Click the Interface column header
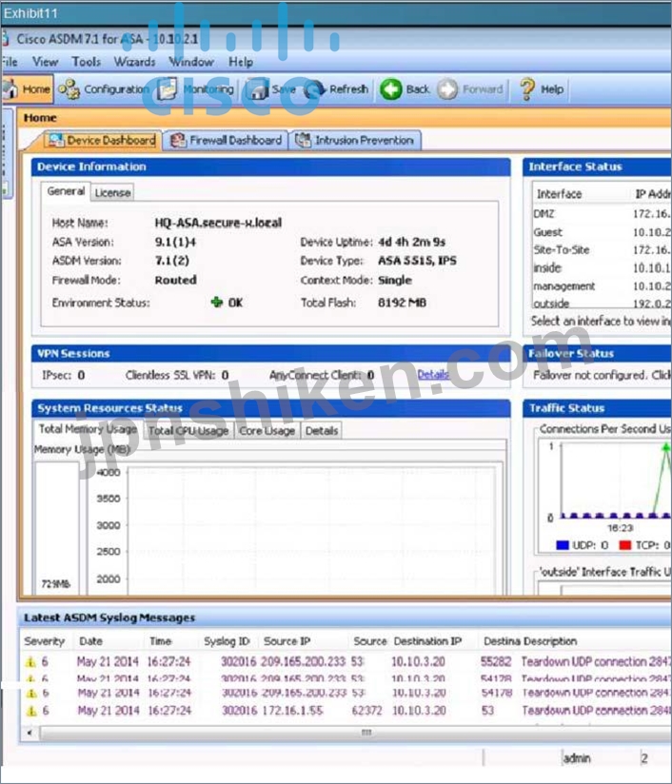 coord(559,194)
